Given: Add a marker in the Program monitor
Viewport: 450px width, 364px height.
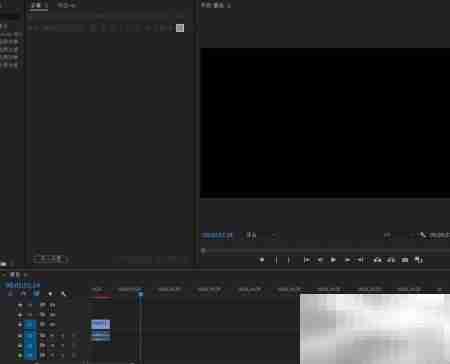Looking at the screenshot, I should [x=262, y=260].
